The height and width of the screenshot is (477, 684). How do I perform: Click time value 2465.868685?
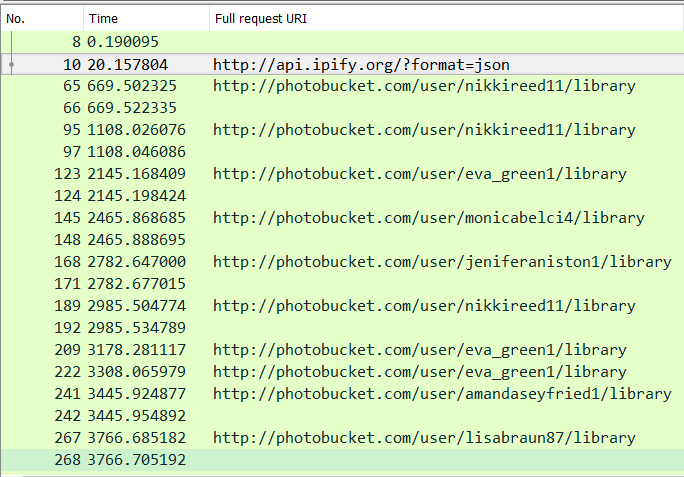137,218
